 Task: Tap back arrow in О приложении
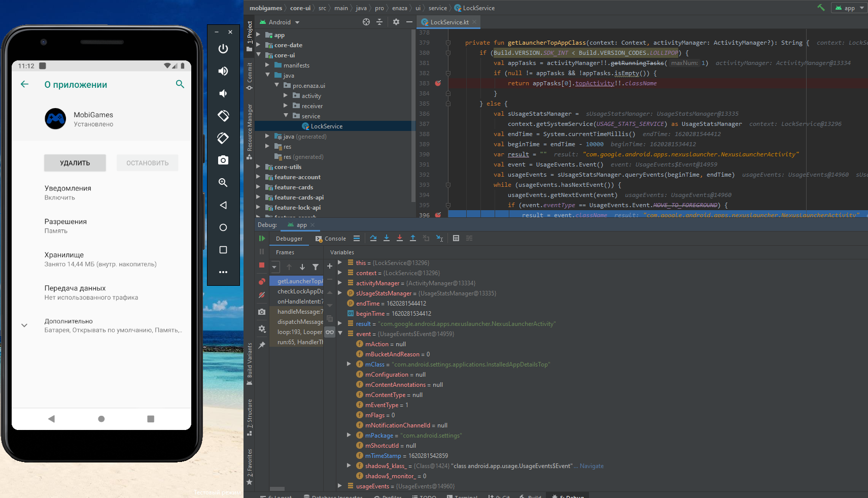click(24, 84)
